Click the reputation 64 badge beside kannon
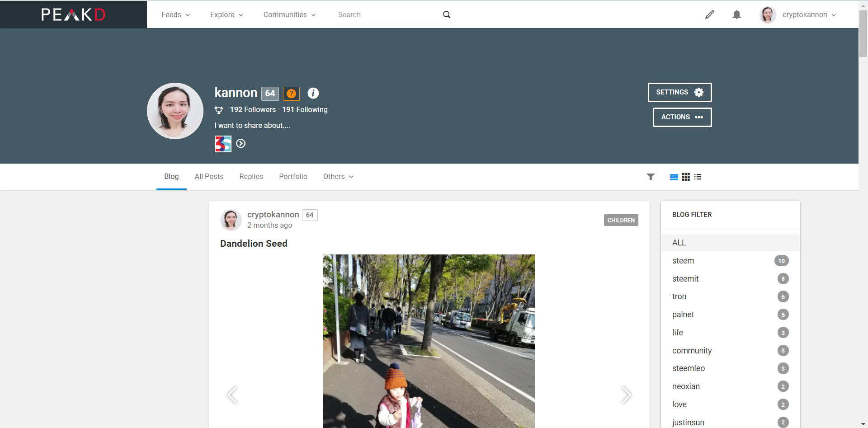 270,94
